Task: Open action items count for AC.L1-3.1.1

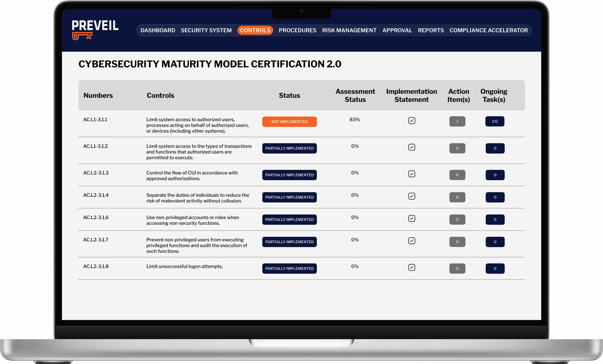Action: pos(457,121)
